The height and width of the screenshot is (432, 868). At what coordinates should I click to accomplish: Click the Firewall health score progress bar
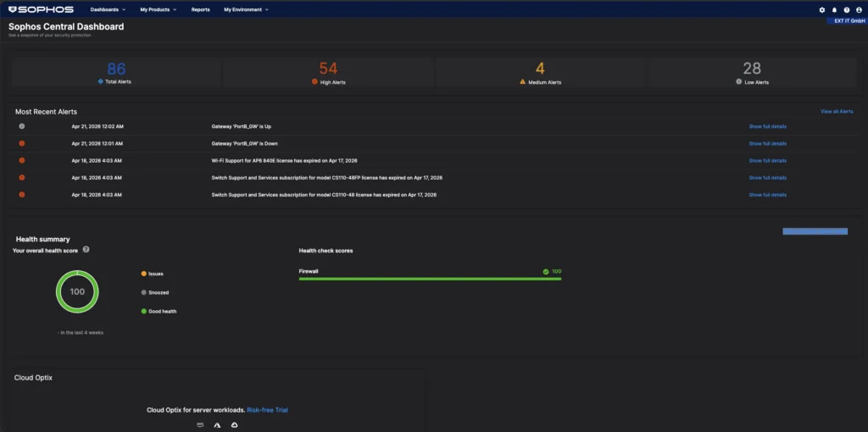coord(430,280)
